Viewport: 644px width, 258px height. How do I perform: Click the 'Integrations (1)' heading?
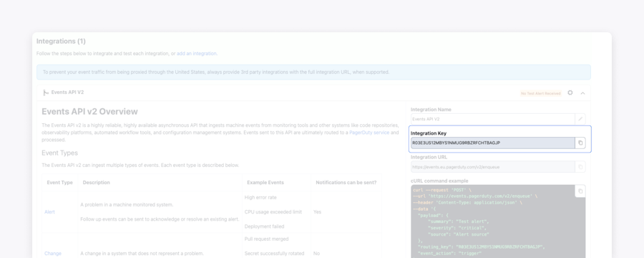[x=61, y=41]
